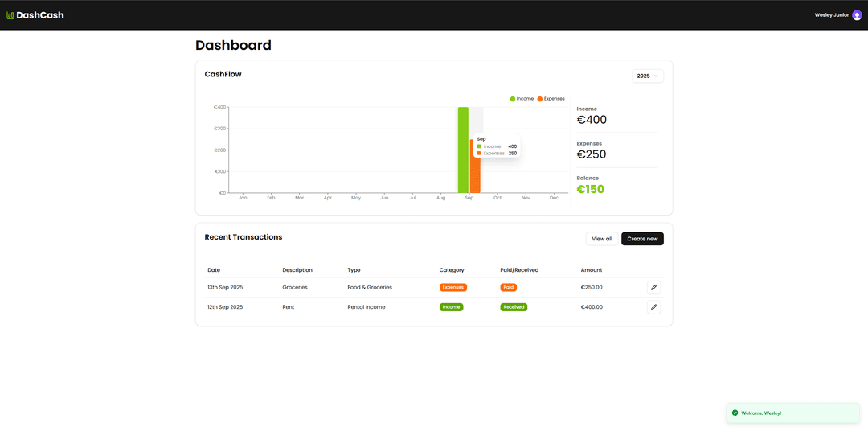Image resolution: width=868 pixels, height=431 pixels.
Task: Edit the Rent transaction pencil icon
Action: pos(653,307)
